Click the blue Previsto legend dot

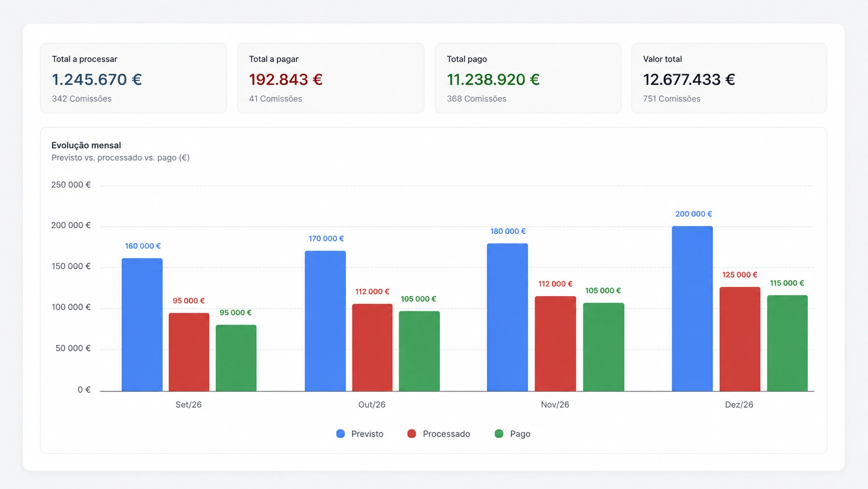pos(341,433)
